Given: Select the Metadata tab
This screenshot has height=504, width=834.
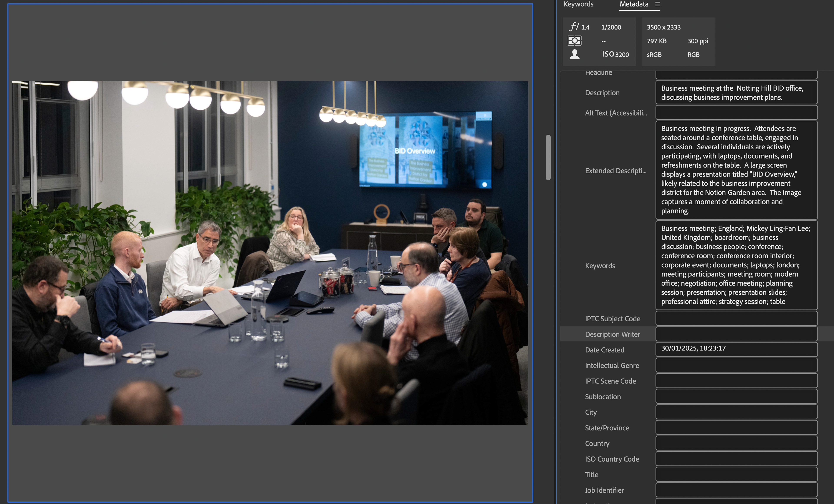Looking at the screenshot, I should [x=634, y=4].
